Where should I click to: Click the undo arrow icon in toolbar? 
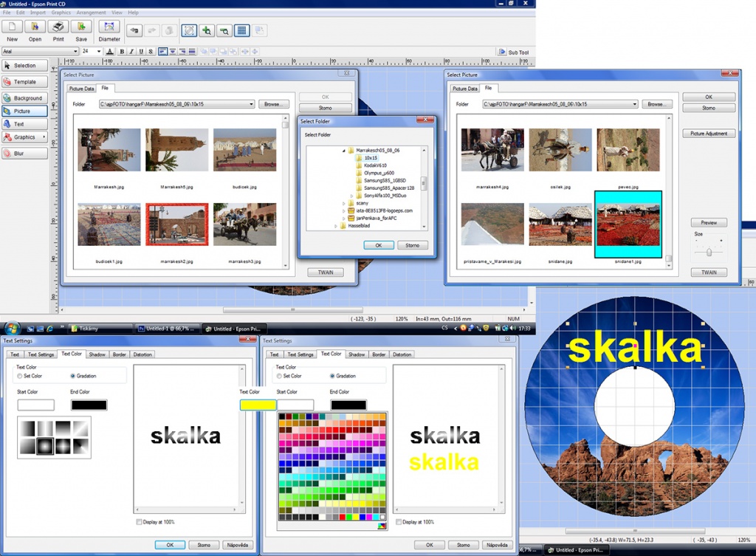(x=134, y=30)
